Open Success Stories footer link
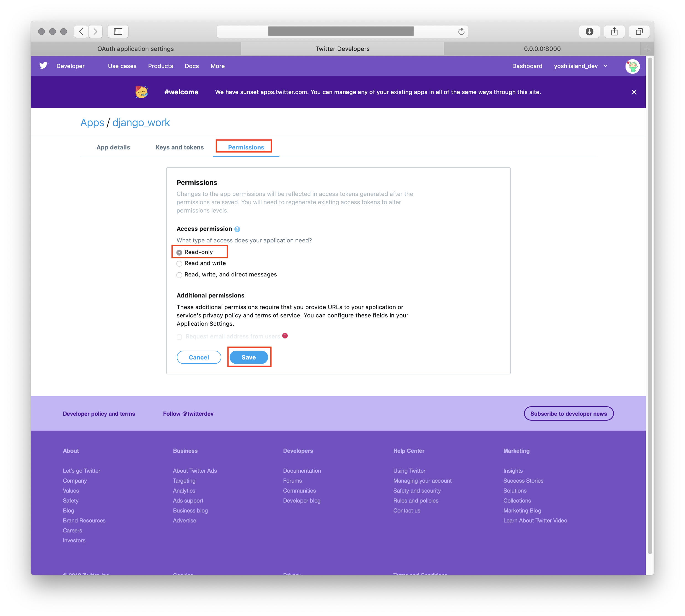 coord(523,481)
